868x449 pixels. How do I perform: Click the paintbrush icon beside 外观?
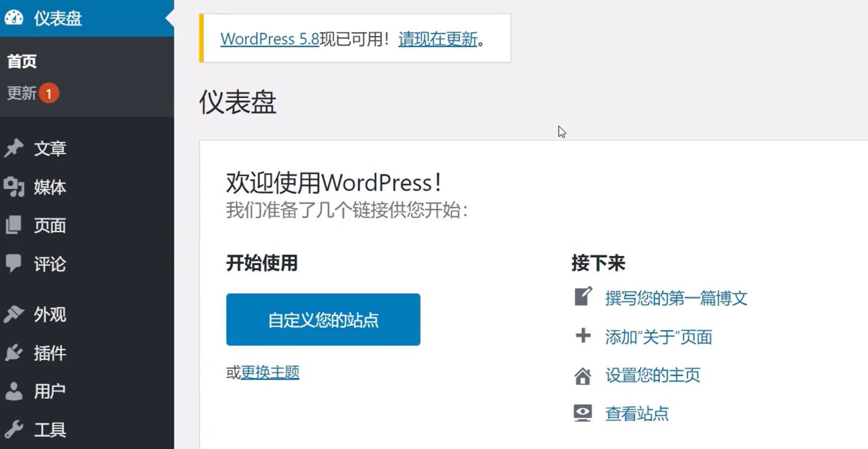tap(14, 314)
